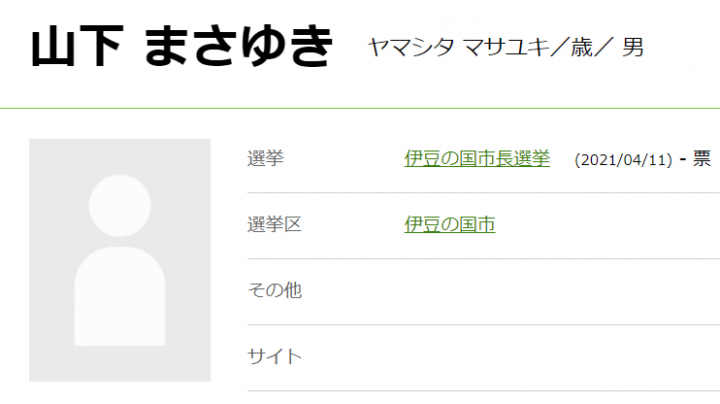Open the 伊豆の国市長選挙 election link
The image size is (720, 404).
point(477,158)
